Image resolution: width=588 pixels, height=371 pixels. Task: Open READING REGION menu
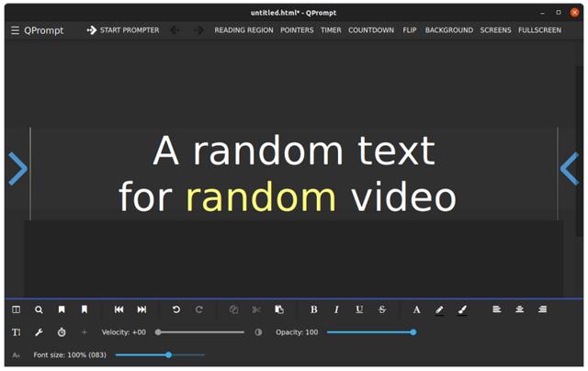coord(243,30)
